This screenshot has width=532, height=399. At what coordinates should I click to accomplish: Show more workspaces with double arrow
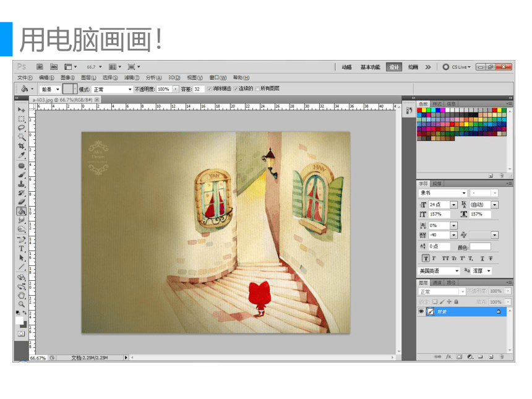428,67
